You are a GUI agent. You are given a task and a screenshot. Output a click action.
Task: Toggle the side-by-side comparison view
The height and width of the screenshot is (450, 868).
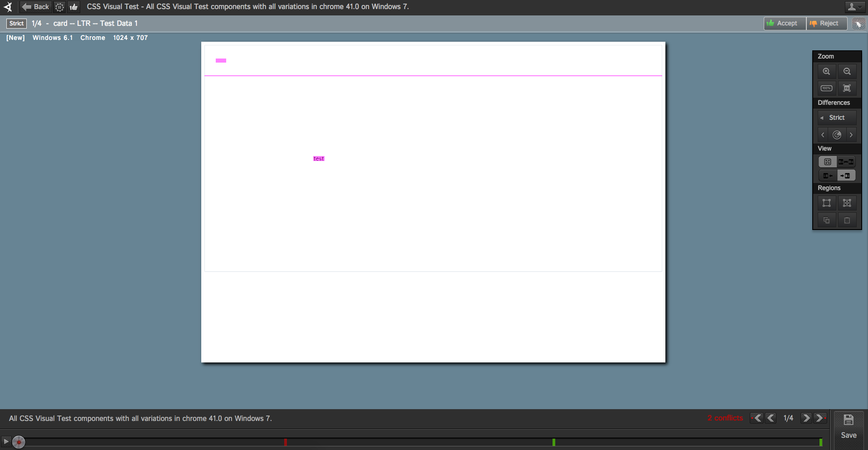point(847,161)
